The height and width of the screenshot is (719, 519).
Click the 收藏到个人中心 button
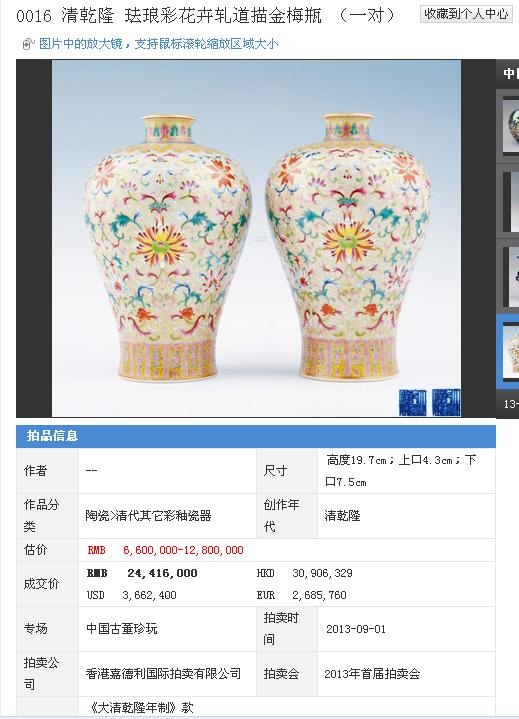(466, 14)
